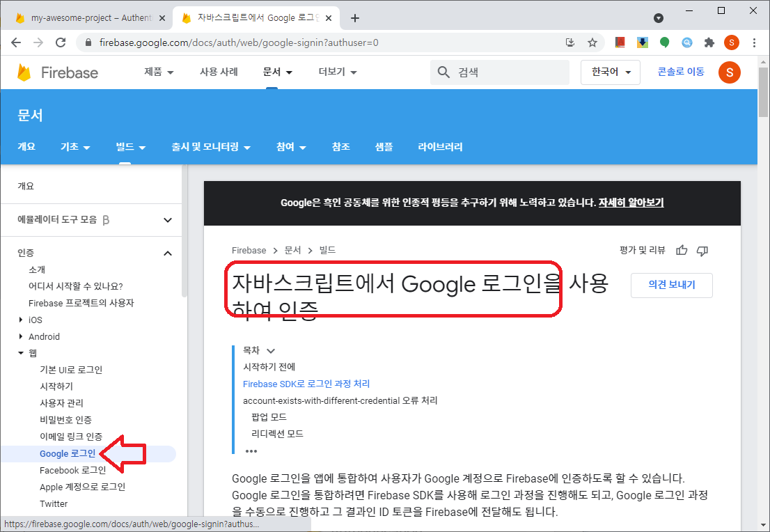Click the site lock icon in the address bar
Screen dimensions: 770x532
click(88, 42)
